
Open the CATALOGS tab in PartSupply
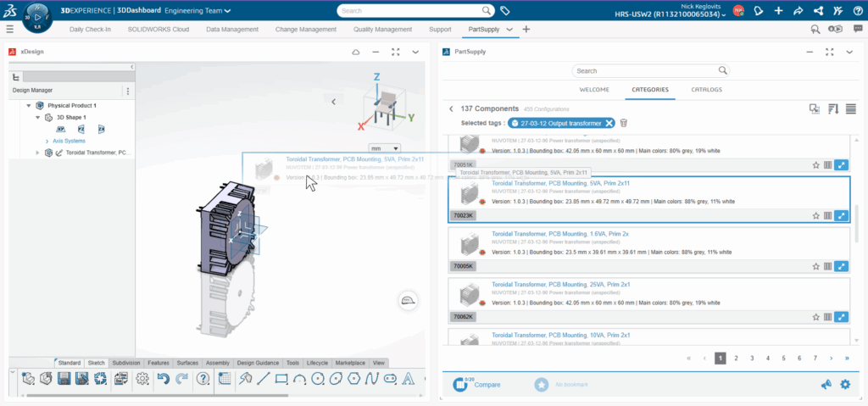pyautogui.click(x=706, y=90)
